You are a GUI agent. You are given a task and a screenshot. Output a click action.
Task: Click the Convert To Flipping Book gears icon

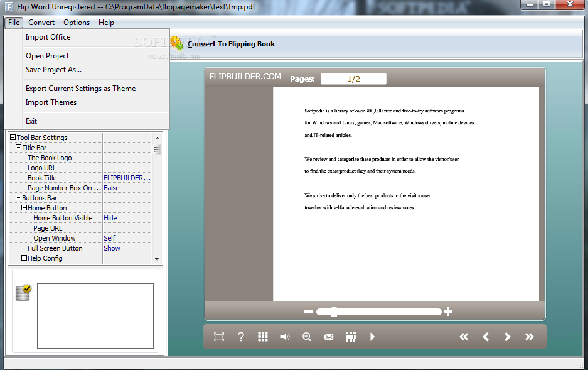coord(176,43)
